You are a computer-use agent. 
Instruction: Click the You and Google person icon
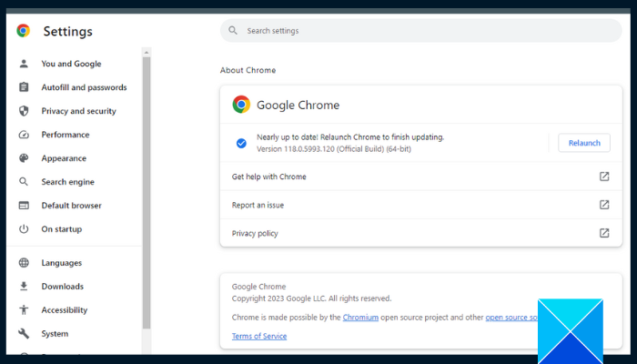pyautogui.click(x=24, y=64)
